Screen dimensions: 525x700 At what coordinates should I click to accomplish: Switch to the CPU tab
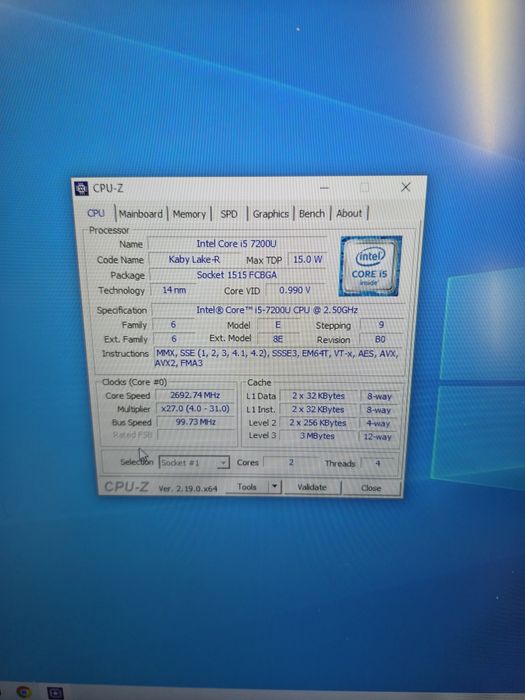(x=96, y=213)
